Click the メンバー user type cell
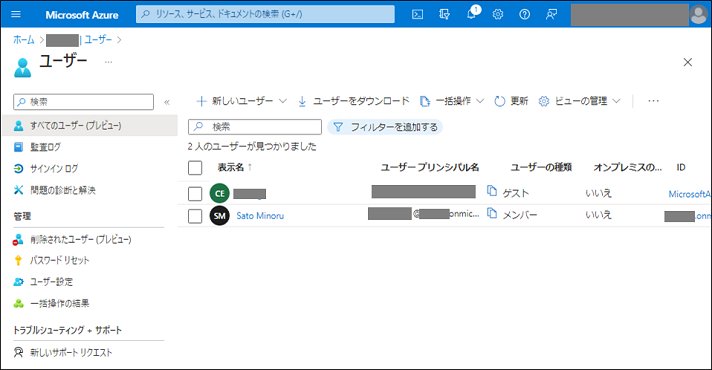This screenshot has height=370, width=712. click(x=520, y=215)
